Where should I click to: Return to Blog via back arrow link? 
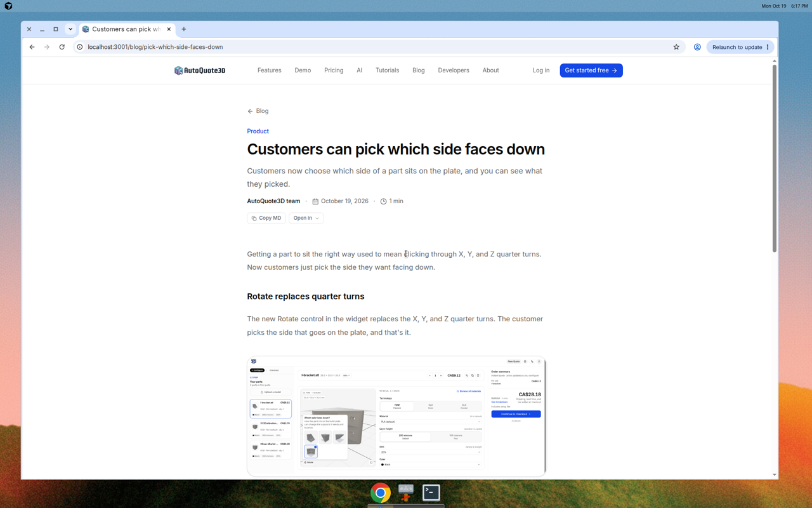point(258,111)
